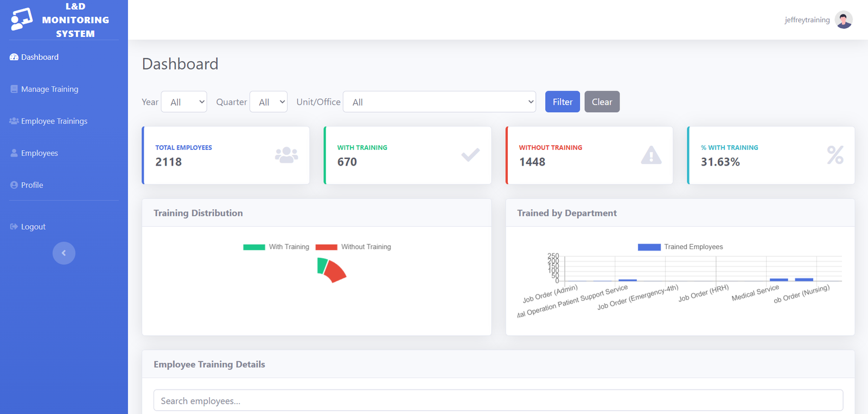Collapse the sidebar with the chevron button

coord(63,253)
